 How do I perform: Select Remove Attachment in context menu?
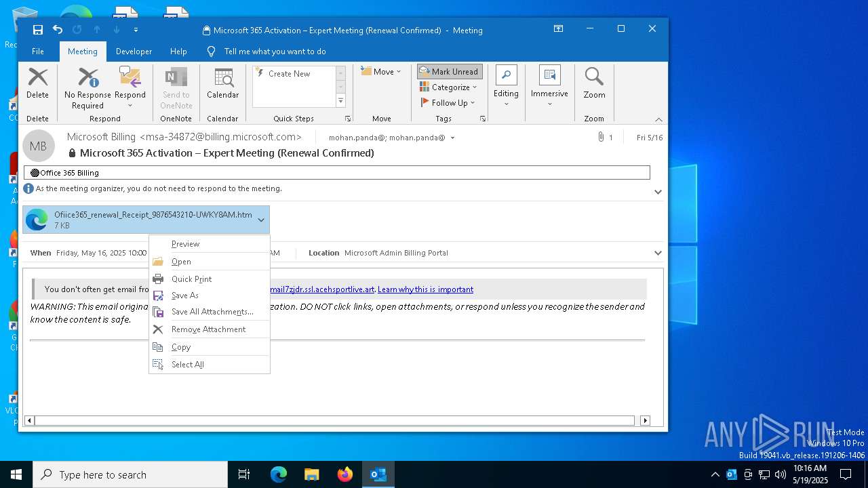pyautogui.click(x=210, y=329)
